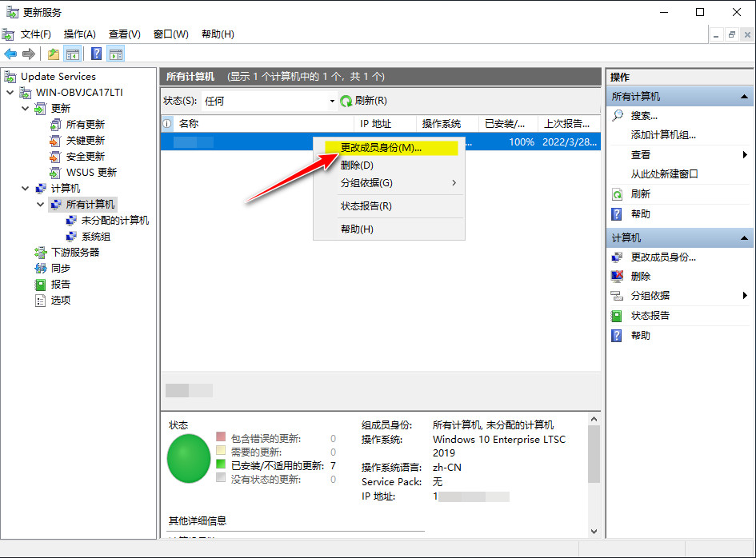Restore the inner MDI child window
Image resolution: width=756 pixels, height=558 pixels.
(732, 34)
